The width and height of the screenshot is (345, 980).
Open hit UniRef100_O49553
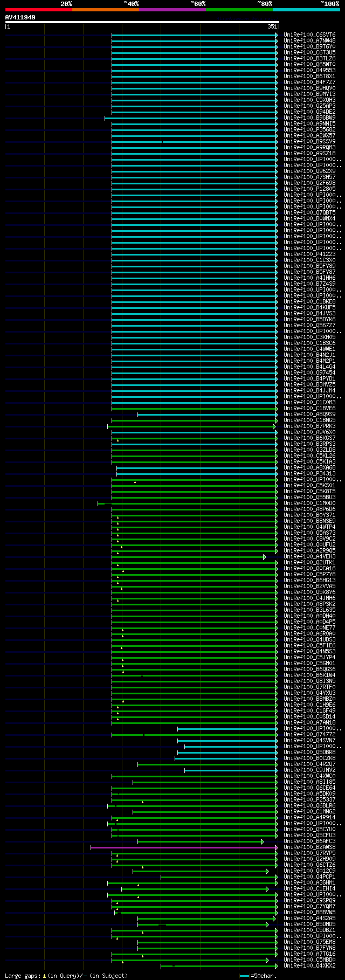click(x=309, y=71)
